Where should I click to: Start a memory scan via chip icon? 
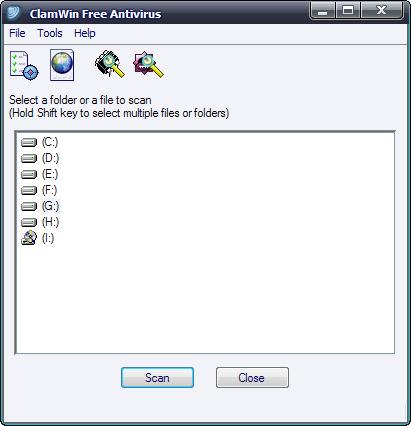pyautogui.click(x=110, y=64)
